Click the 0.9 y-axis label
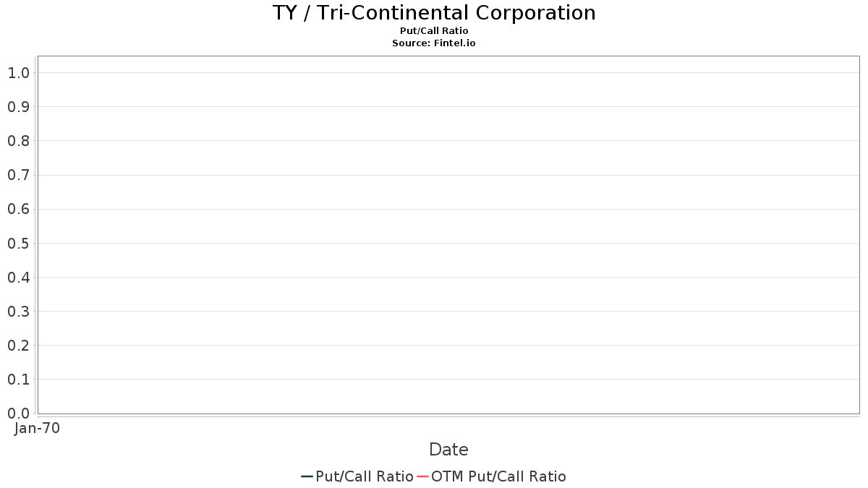The width and height of the screenshot is (868, 488). 18,107
